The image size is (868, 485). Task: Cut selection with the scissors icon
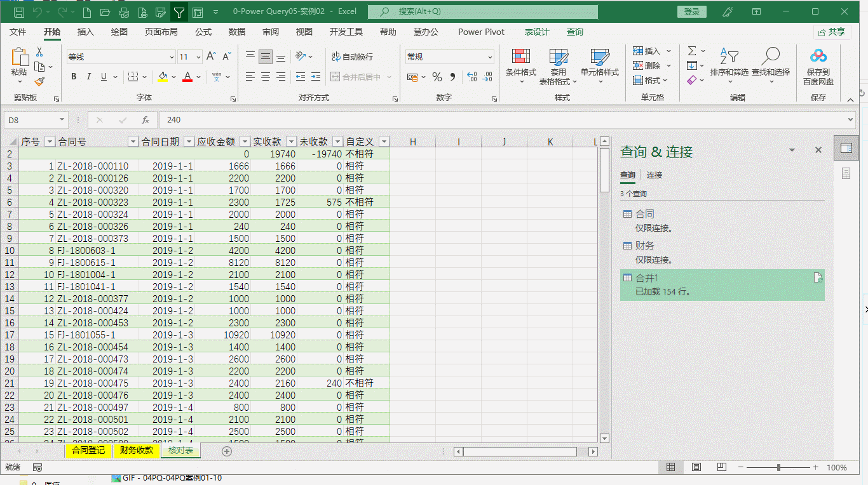pos(39,52)
